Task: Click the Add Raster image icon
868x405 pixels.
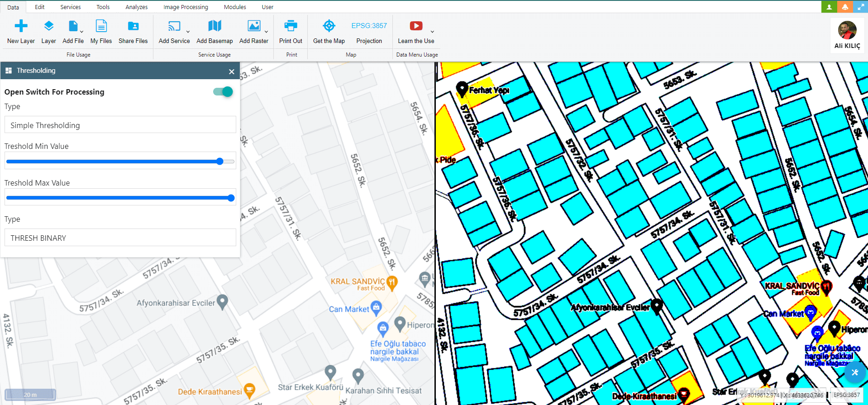Action: point(254,26)
